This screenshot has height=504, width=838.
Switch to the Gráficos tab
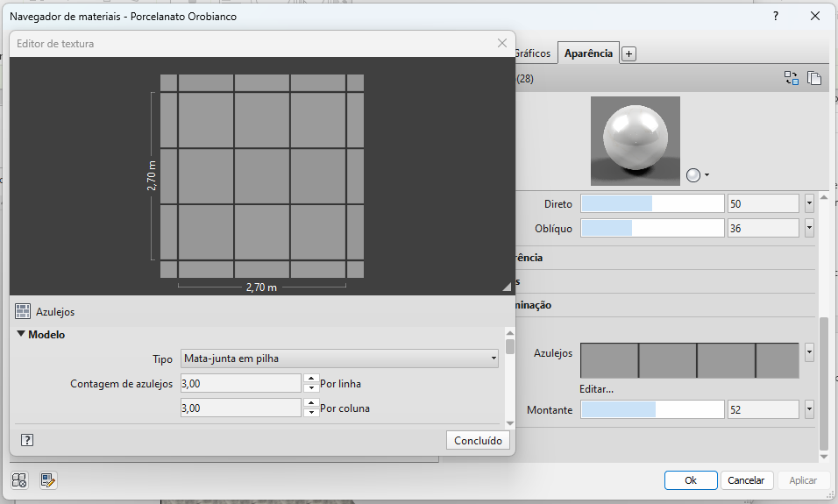click(x=532, y=53)
